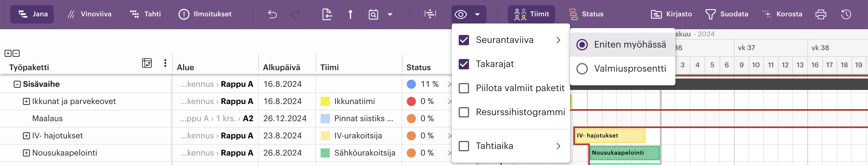Click the yellow Ikkunatiimi color swatch
The height and width of the screenshot is (165, 868).
(325, 101)
